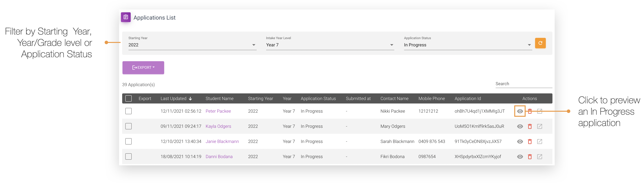This screenshot has height=183, width=644.
Task: Click mobile phone 12121212
Action: point(428,111)
